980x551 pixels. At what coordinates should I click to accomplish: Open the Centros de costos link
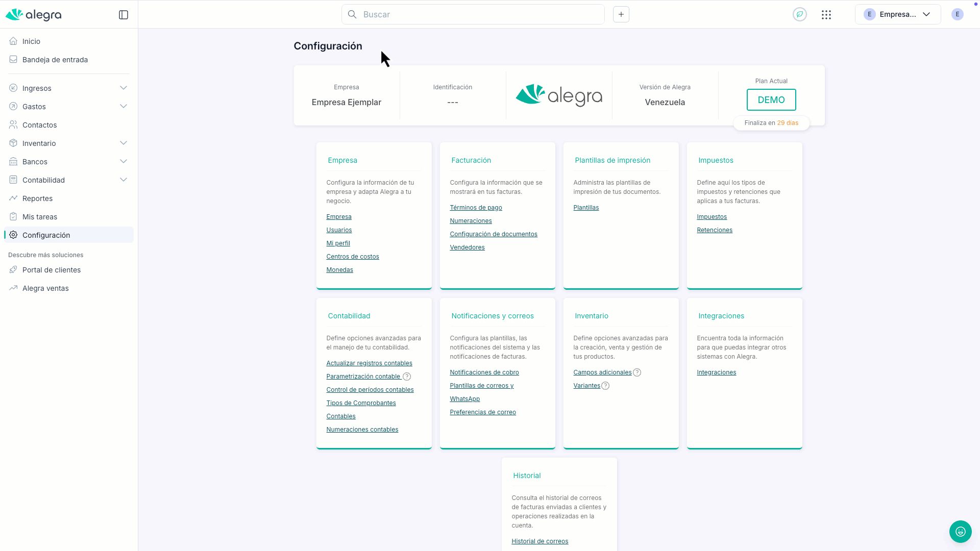(353, 257)
